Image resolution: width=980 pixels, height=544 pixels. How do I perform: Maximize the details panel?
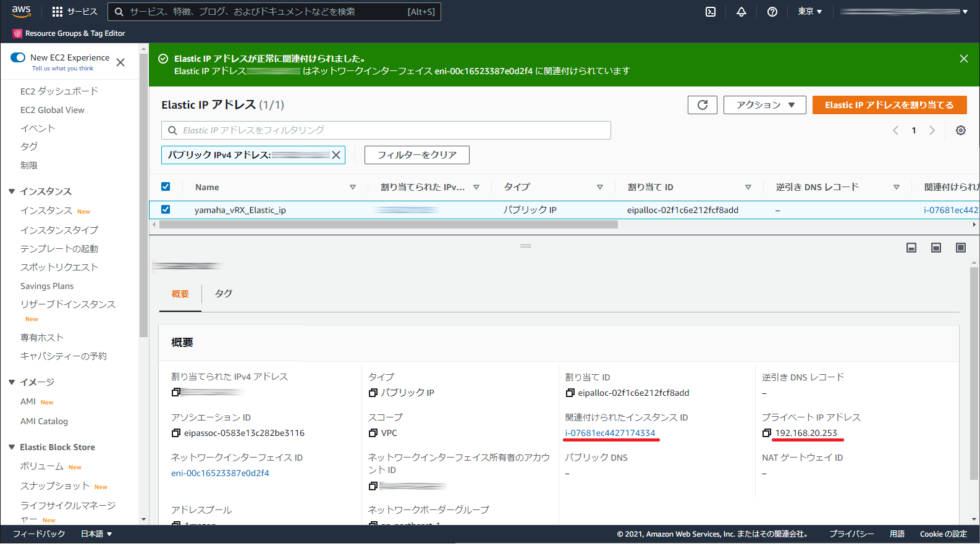pos(961,248)
